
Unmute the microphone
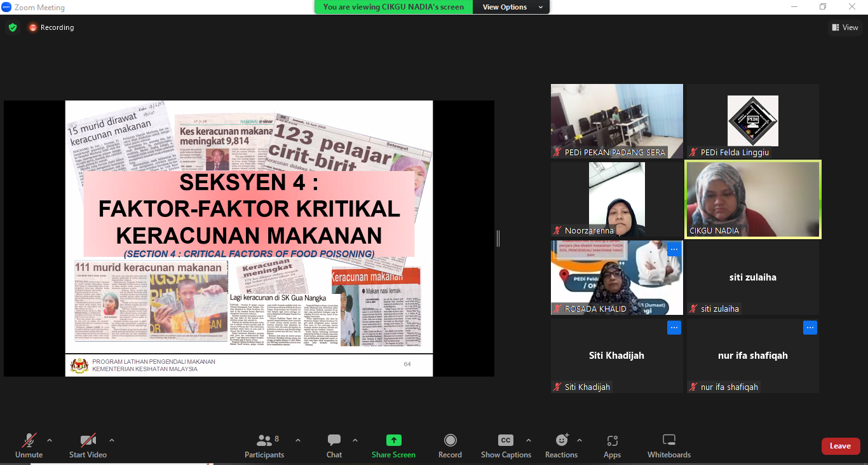tap(29, 441)
